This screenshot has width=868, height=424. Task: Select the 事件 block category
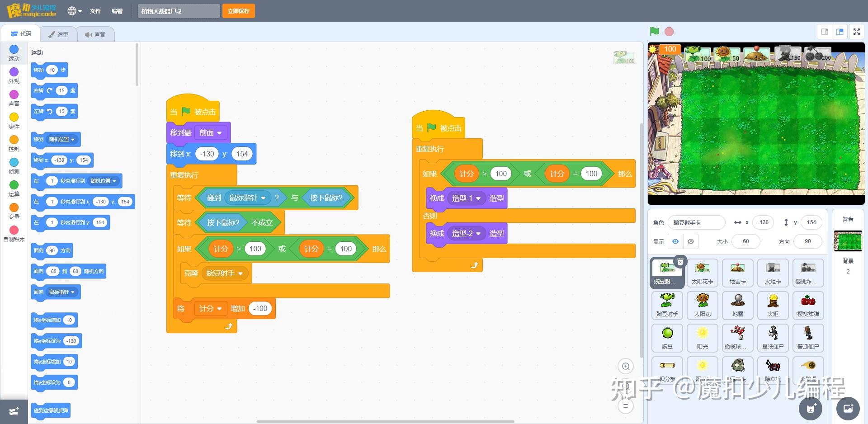point(14,121)
